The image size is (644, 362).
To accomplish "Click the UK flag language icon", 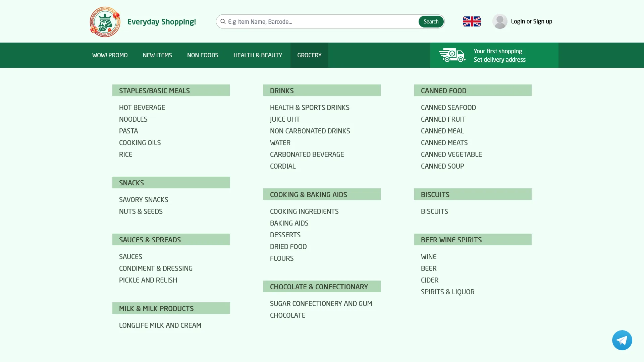I will pos(471,21).
